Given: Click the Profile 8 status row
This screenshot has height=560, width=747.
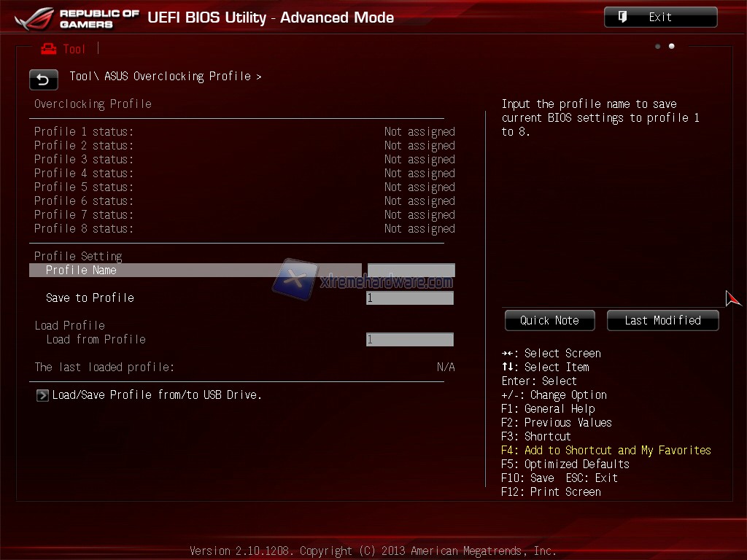Looking at the screenshot, I should 244,229.
